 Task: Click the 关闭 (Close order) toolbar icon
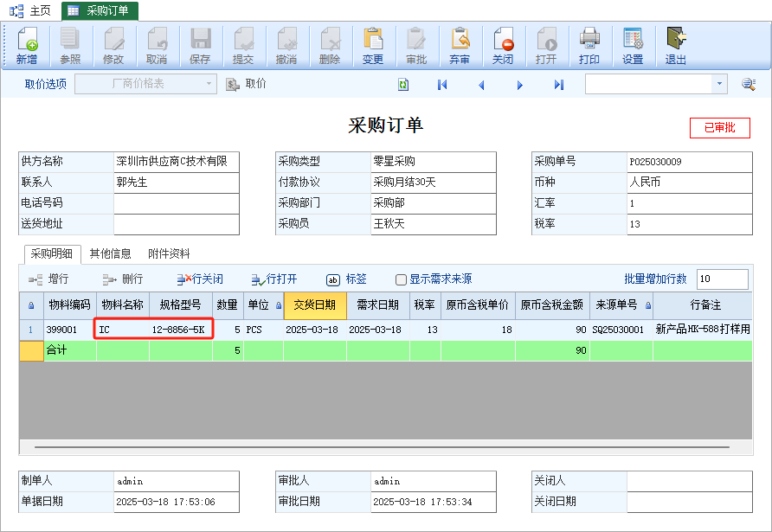click(x=503, y=45)
